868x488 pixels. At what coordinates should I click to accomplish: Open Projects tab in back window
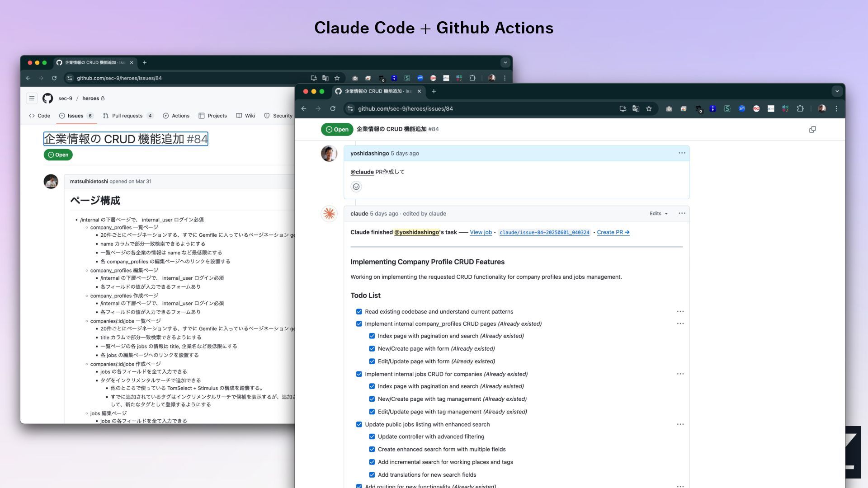coord(212,116)
